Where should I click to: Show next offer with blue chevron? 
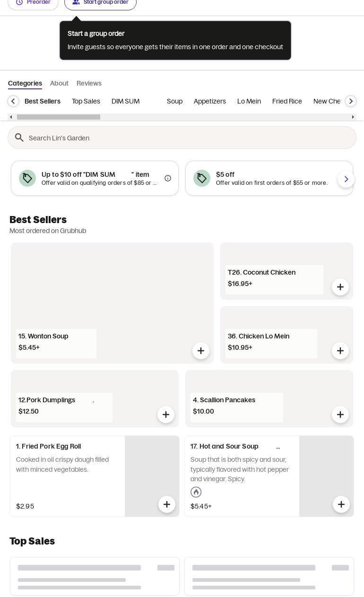[346, 179]
